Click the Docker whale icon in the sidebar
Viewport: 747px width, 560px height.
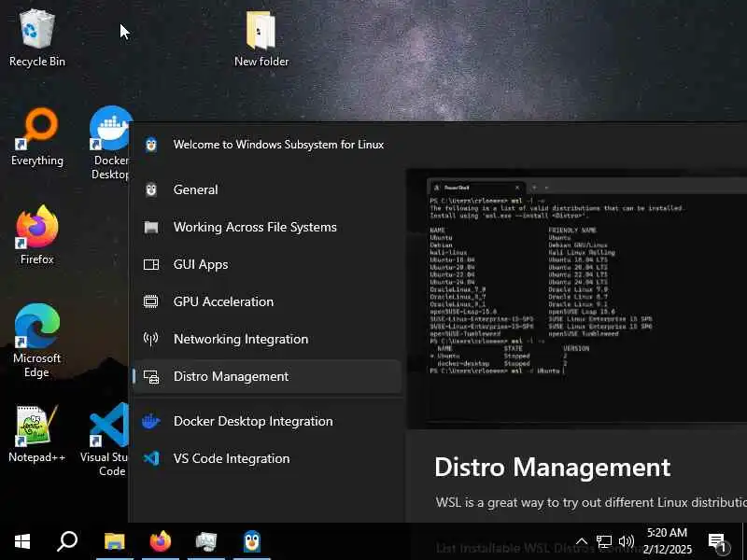pyautogui.click(x=151, y=422)
